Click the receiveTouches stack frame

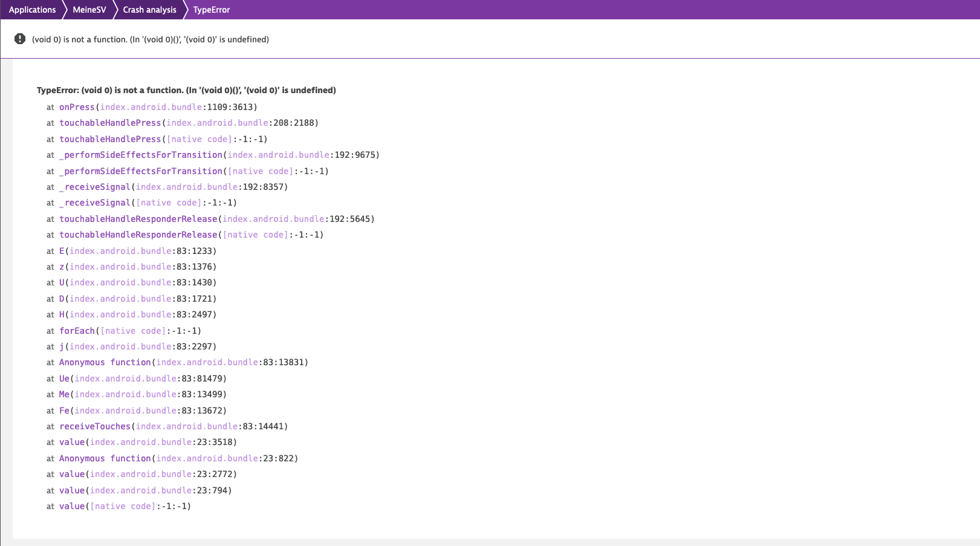(x=95, y=426)
